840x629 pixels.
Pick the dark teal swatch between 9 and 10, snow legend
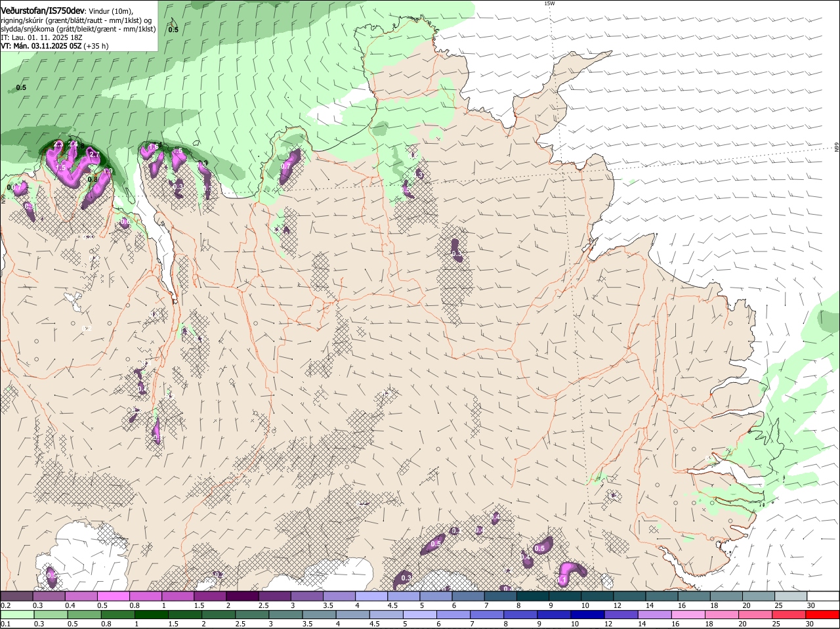pos(564,596)
